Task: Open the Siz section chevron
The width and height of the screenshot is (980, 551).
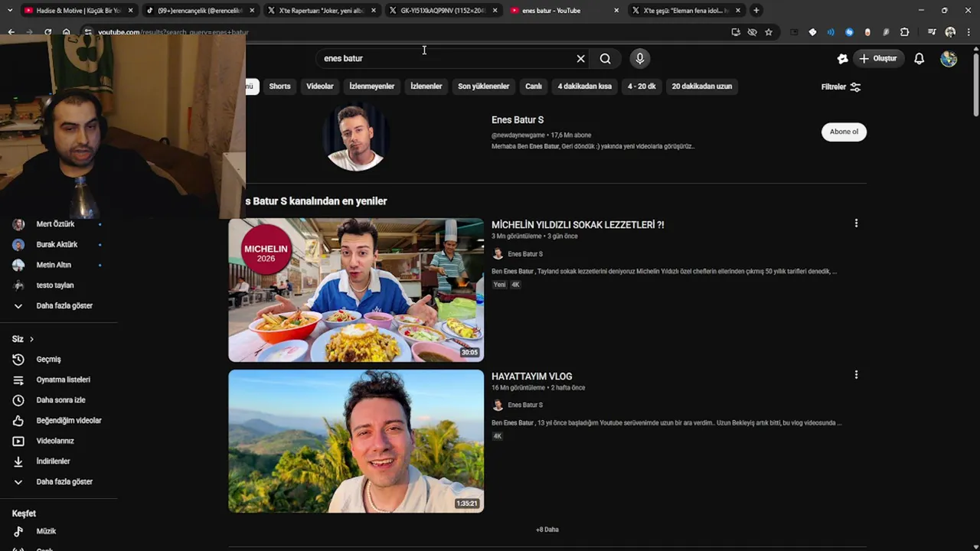Action: coord(31,339)
